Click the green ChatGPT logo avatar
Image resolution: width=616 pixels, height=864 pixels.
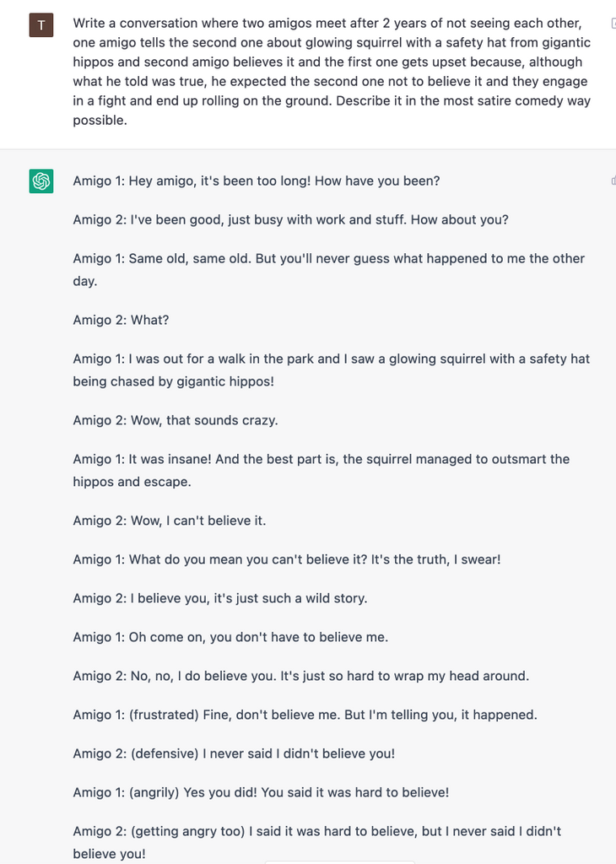pyautogui.click(x=41, y=181)
